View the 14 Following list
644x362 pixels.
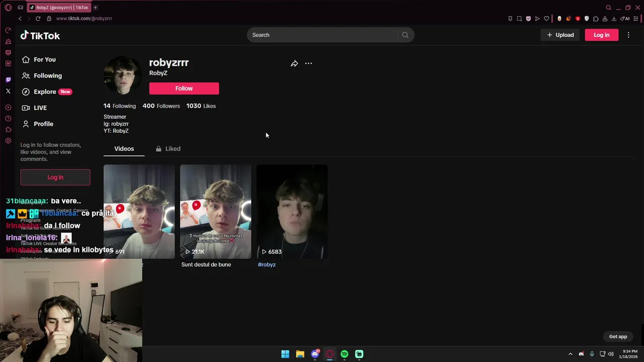click(x=120, y=106)
